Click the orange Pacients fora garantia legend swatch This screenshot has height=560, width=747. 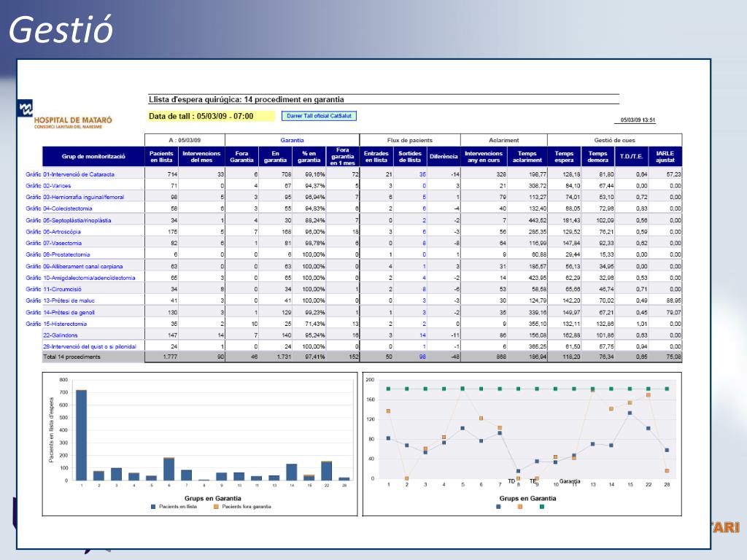pyautogui.click(x=217, y=506)
